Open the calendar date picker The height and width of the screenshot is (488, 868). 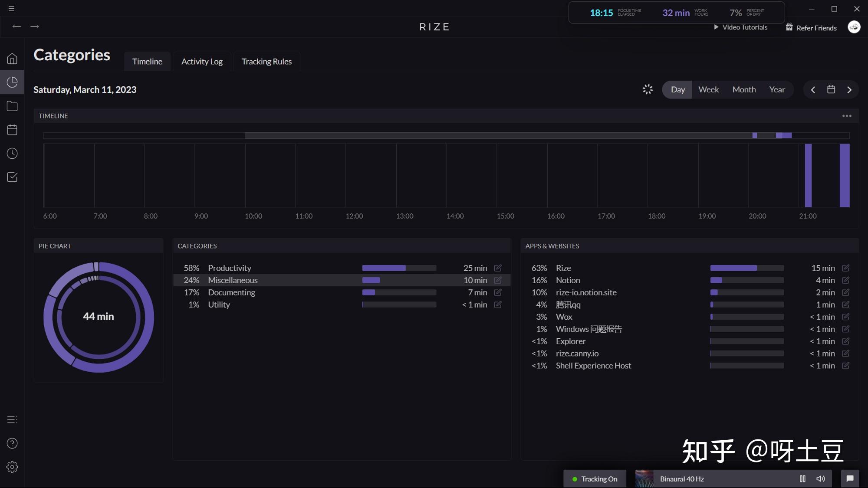831,89
